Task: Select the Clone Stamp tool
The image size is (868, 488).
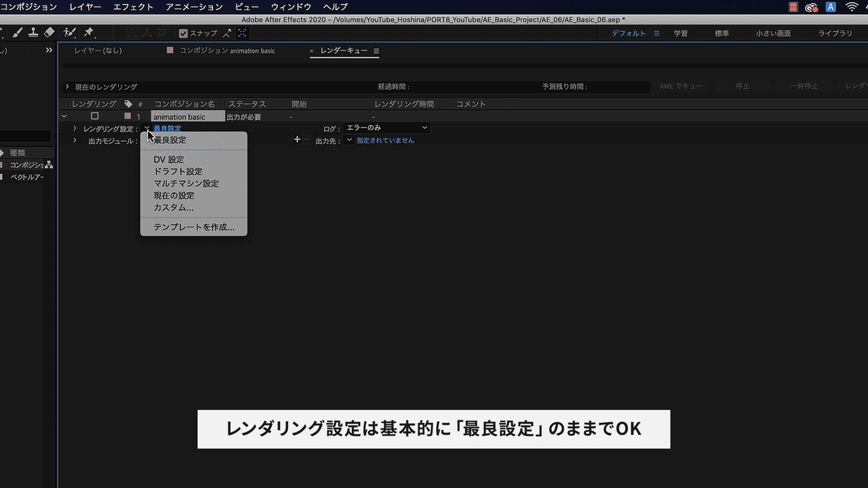Action: (33, 33)
